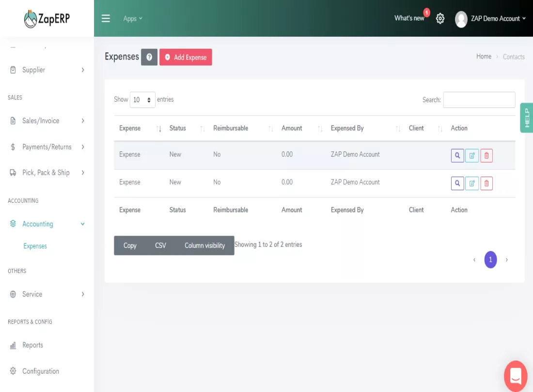Open the chat bubble widget
The width and height of the screenshot is (533, 392).
tap(516, 376)
